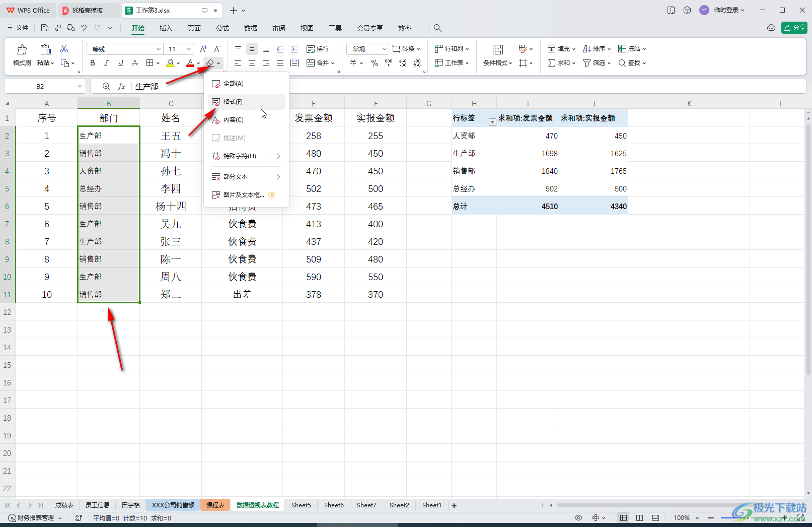This screenshot has width=812, height=527.
Task: Toggle reading mode eye icon in status bar
Action: [578, 518]
